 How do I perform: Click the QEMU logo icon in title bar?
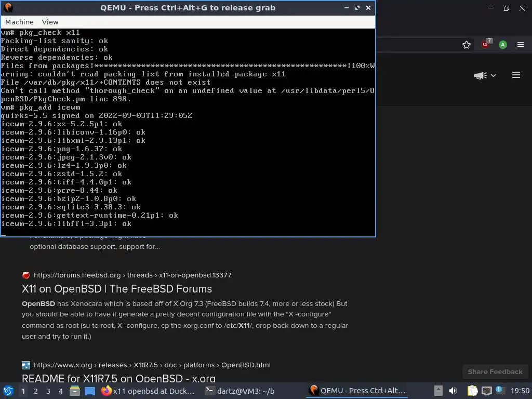point(8,8)
